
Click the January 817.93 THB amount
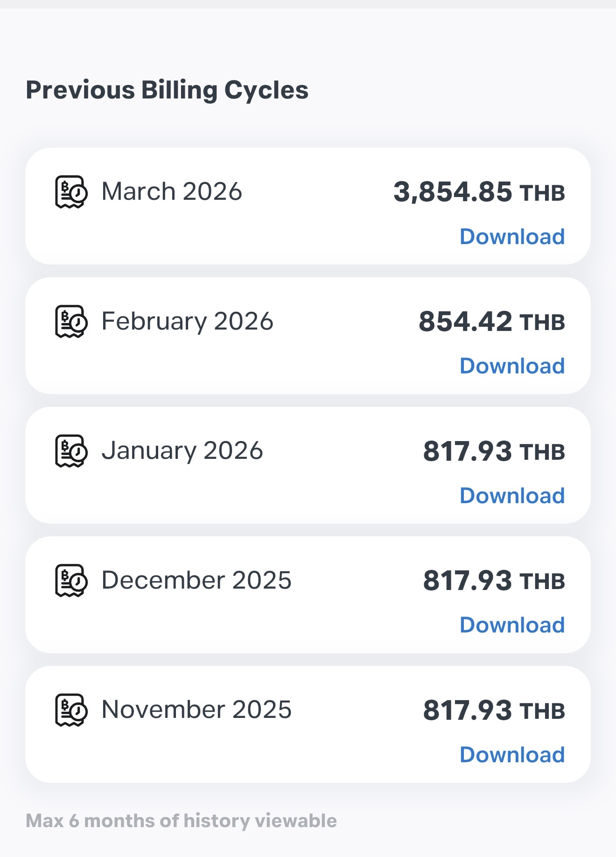[x=494, y=451]
